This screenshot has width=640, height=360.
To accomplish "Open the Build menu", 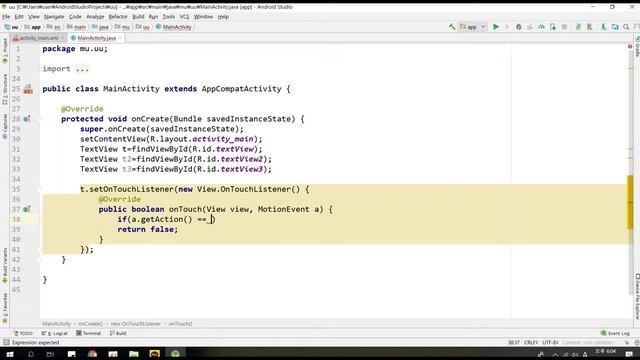I will pos(138,17).
